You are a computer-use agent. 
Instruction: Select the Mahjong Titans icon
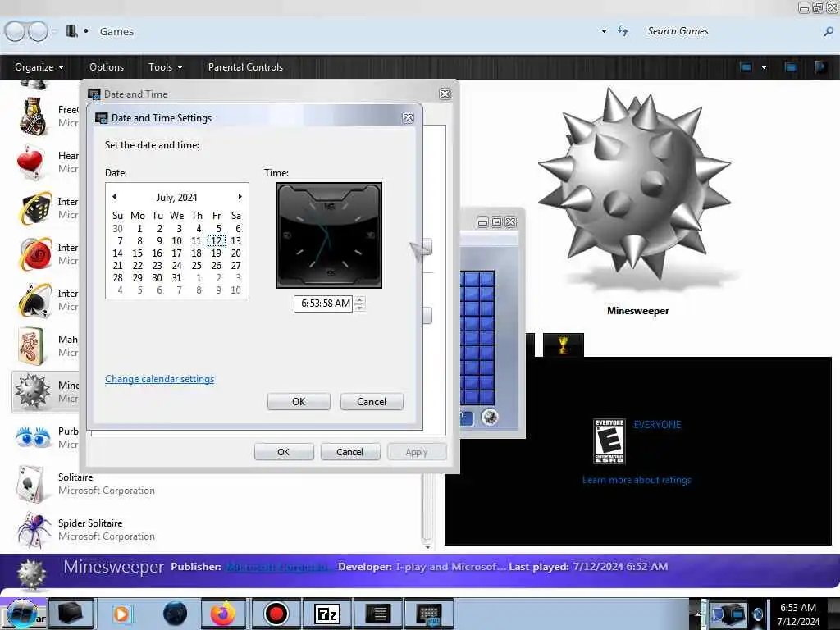tap(32, 346)
